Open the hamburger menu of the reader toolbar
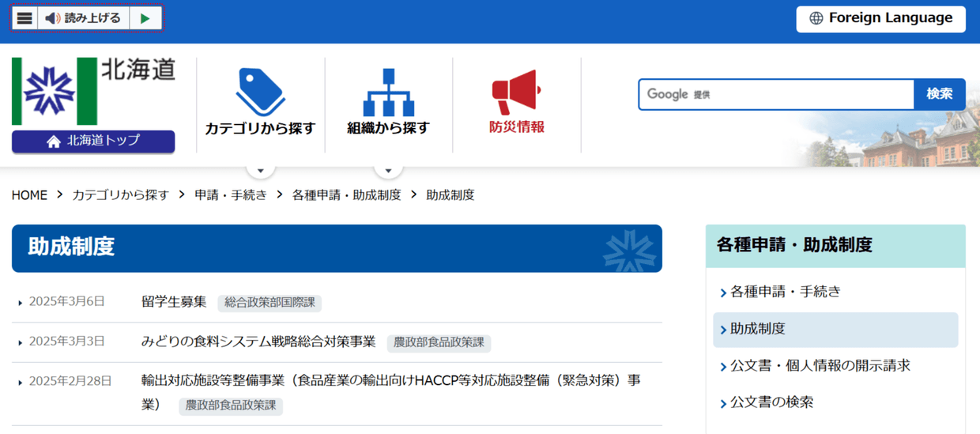The width and height of the screenshot is (980, 434). [24, 18]
